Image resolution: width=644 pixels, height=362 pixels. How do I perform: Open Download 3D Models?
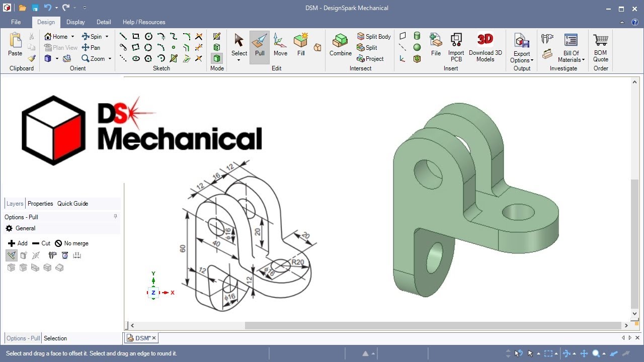coord(486,47)
